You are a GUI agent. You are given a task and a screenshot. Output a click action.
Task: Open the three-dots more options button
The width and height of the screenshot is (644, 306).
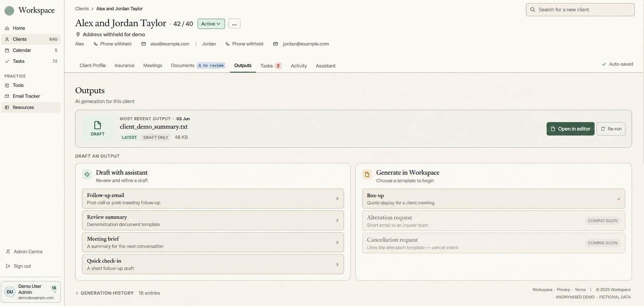(x=234, y=24)
